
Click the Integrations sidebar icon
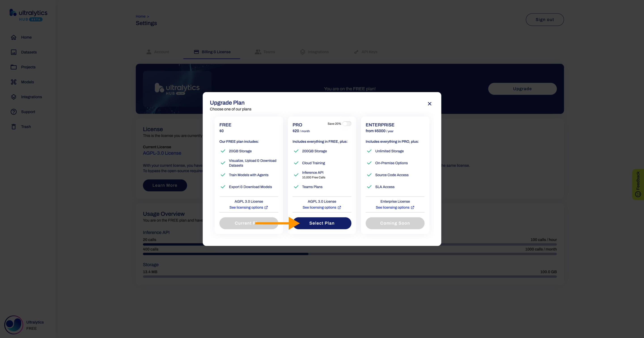(13, 97)
